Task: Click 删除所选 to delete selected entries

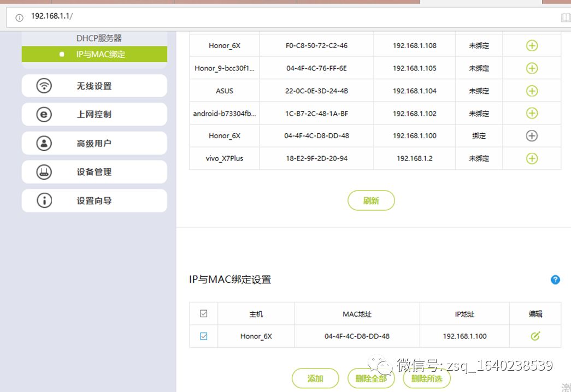Action: tap(426, 378)
